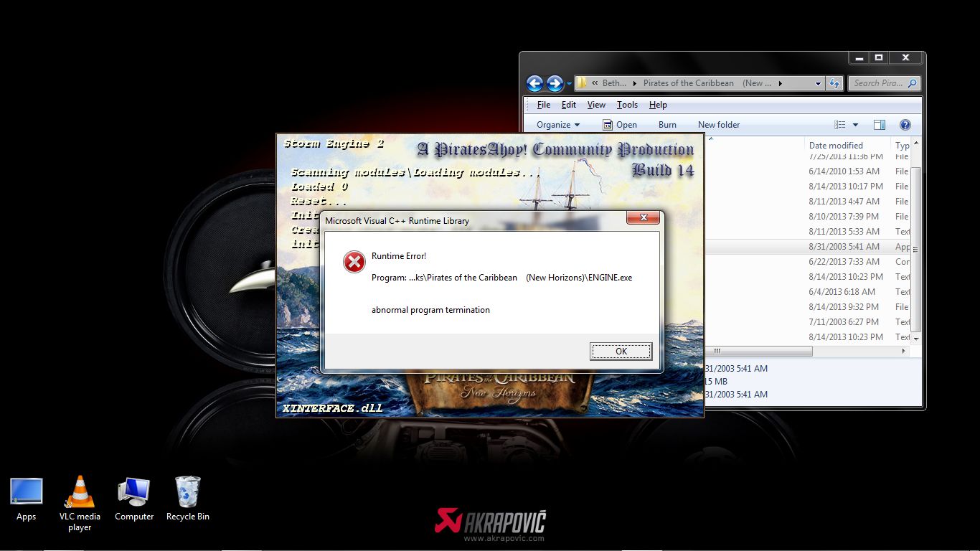Click the XINTERFACE.dll text on splash screen
The width and height of the screenshot is (980, 551).
[x=331, y=408]
